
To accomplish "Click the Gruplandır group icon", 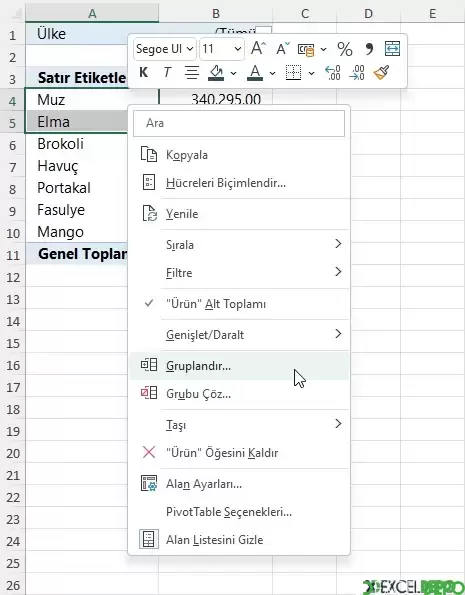I will (x=149, y=365).
